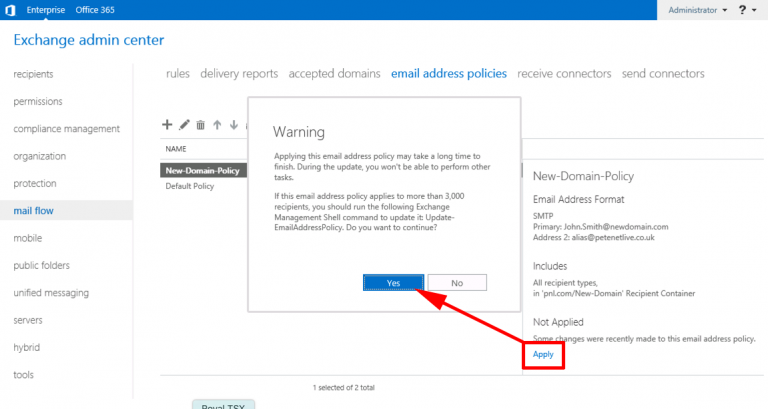The width and height of the screenshot is (768, 409).
Task: Open the rules tab
Action: (x=178, y=73)
